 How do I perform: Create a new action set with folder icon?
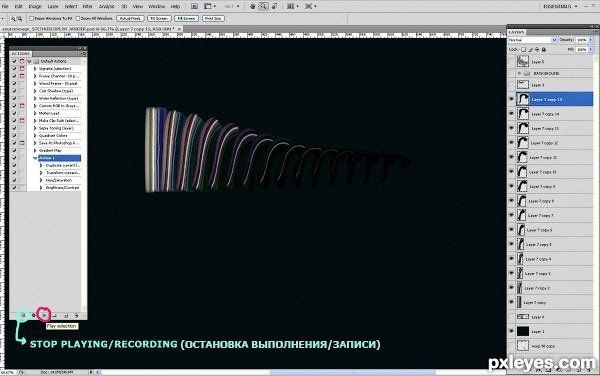point(55,315)
